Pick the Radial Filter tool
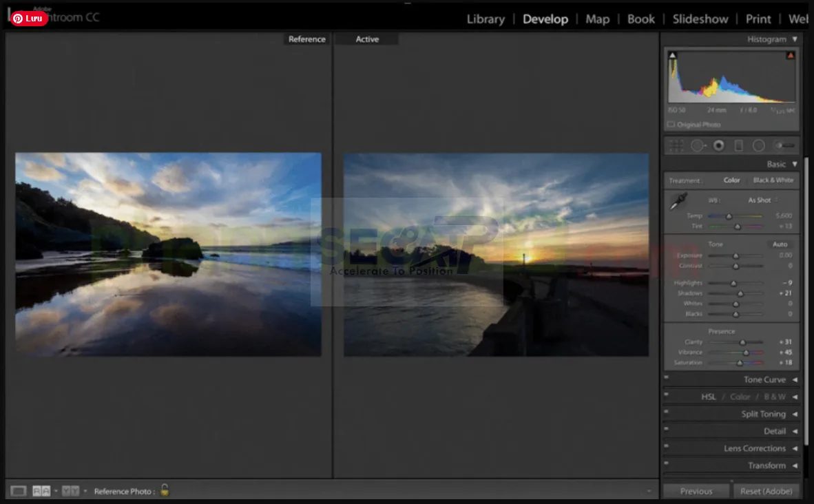814x504 pixels. tap(758, 145)
